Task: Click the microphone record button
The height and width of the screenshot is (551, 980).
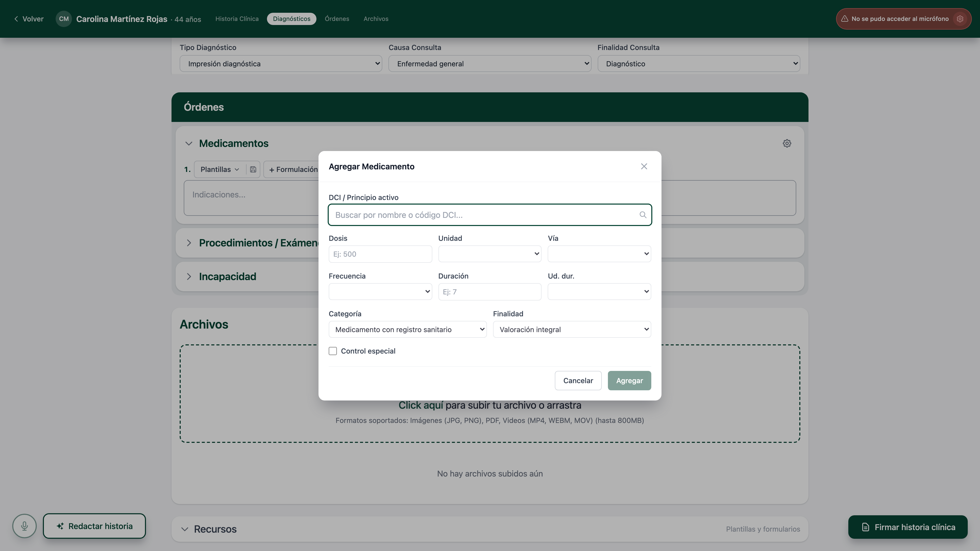Action: (x=24, y=526)
